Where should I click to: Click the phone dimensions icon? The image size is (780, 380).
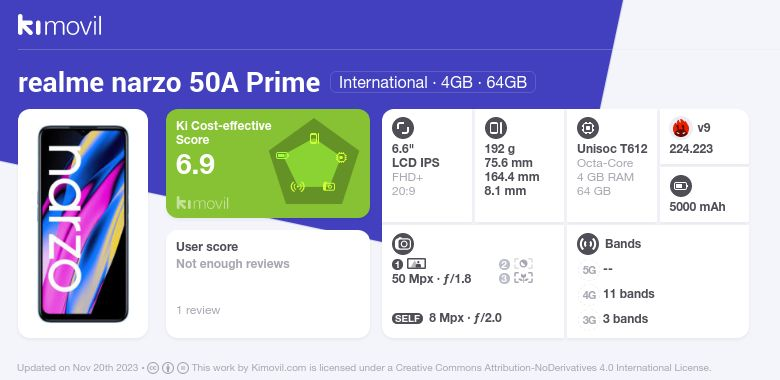tap(495, 128)
